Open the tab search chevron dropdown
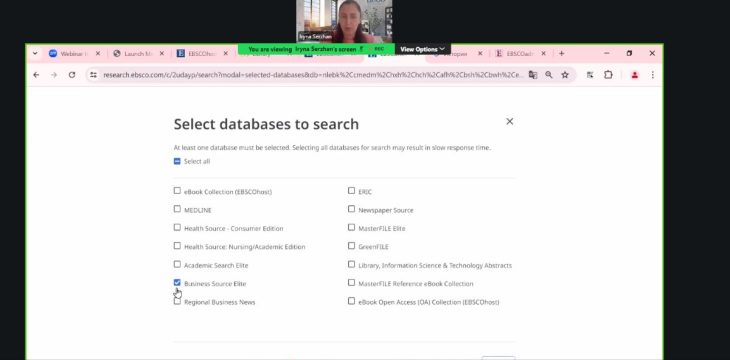Screen dimensions: 730x360 pos(35,54)
